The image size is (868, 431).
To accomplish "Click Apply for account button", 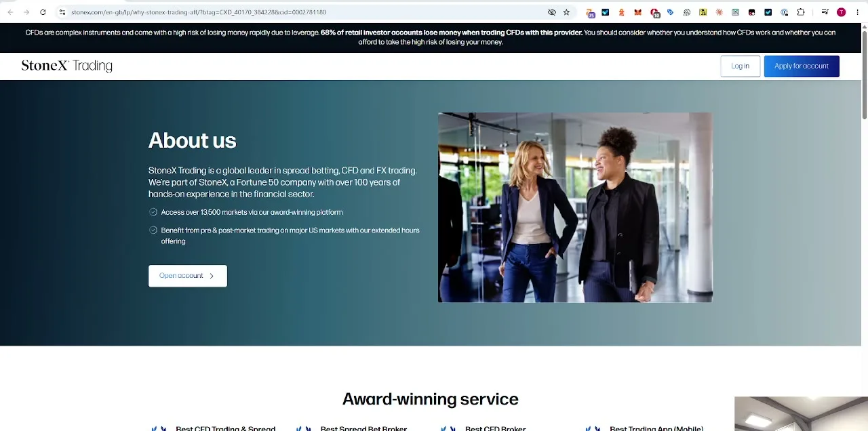I will (x=802, y=66).
